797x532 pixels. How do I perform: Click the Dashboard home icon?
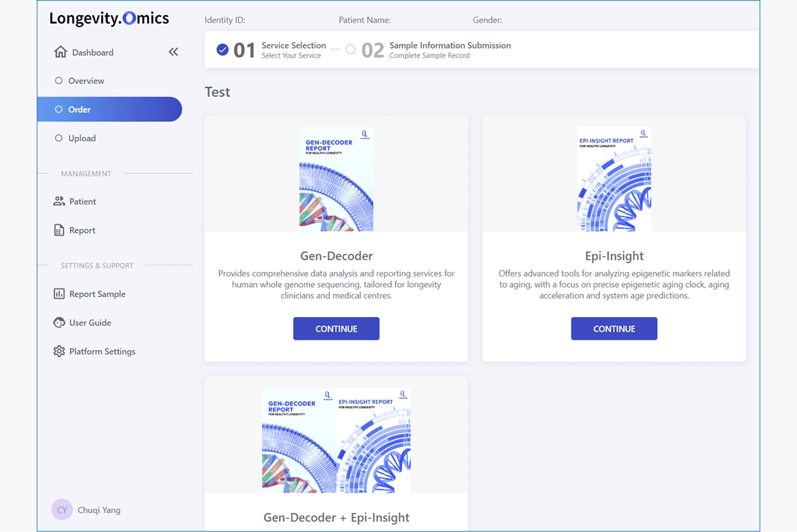61,52
